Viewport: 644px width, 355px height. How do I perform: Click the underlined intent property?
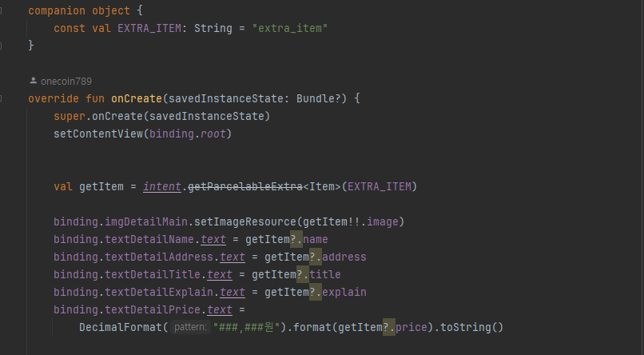coord(162,186)
